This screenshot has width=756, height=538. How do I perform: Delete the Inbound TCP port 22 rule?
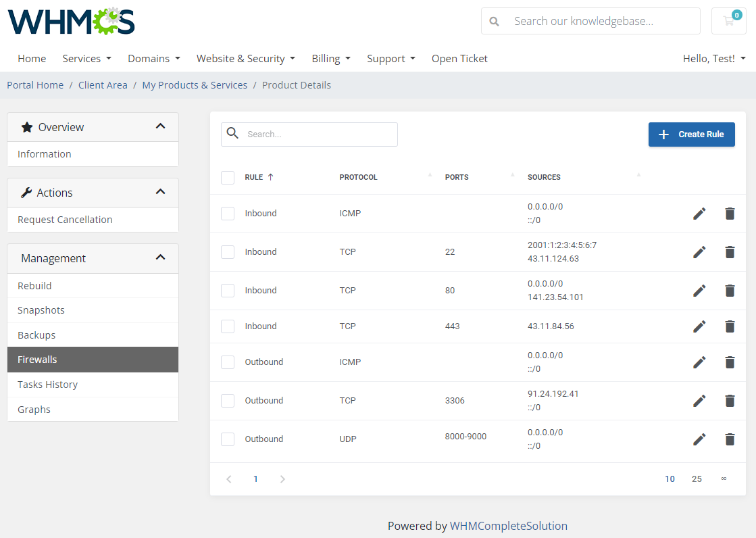point(730,251)
